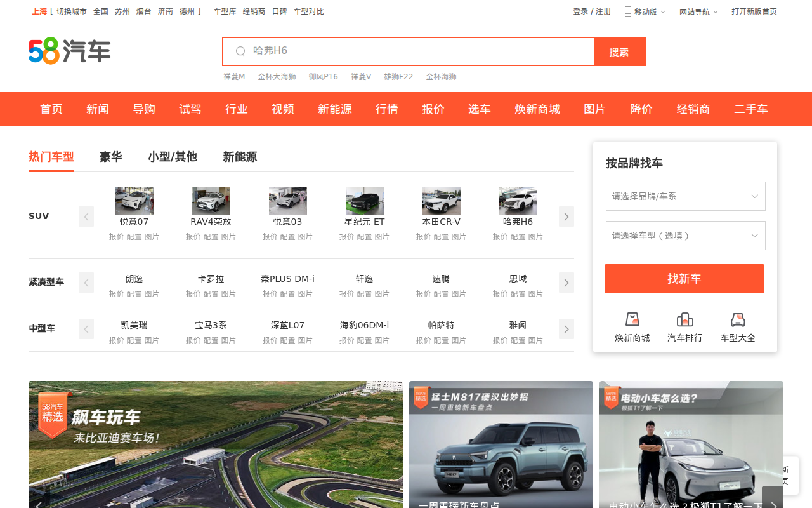The image size is (812, 508).
Task: Switch to 热门车型 tab
Action: pyautogui.click(x=51, y=157)
